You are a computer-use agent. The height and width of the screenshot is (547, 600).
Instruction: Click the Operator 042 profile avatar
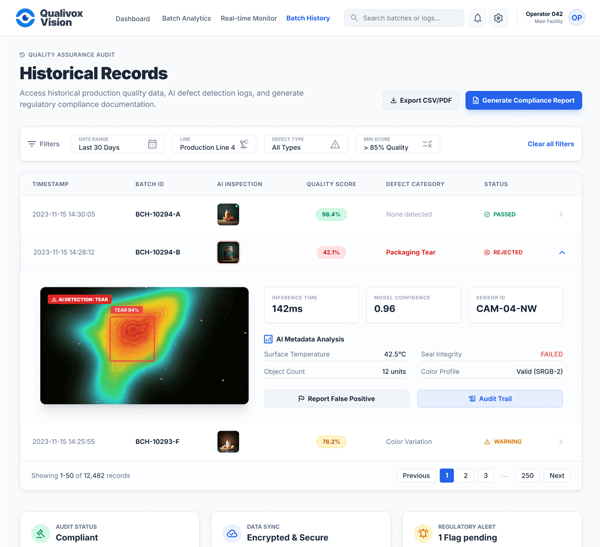click(x=576, y=18)
